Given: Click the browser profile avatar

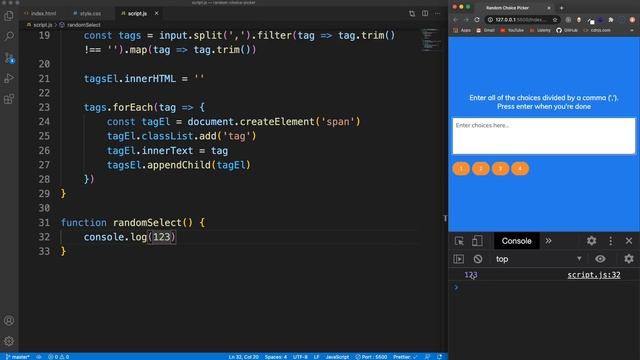Looking at the screenshot, I should pyautogui.click(x=632, y=20).
